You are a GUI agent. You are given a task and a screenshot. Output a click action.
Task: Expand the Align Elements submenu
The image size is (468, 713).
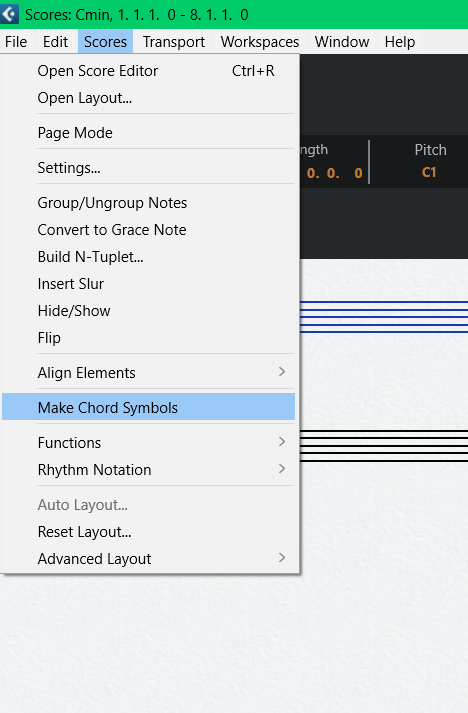[148, 373]
